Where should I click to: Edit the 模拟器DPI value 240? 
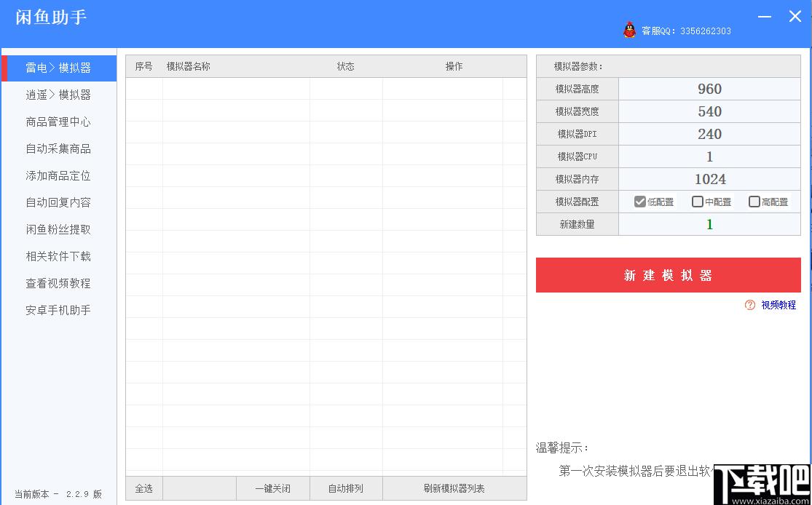click(x=709, y=134)
